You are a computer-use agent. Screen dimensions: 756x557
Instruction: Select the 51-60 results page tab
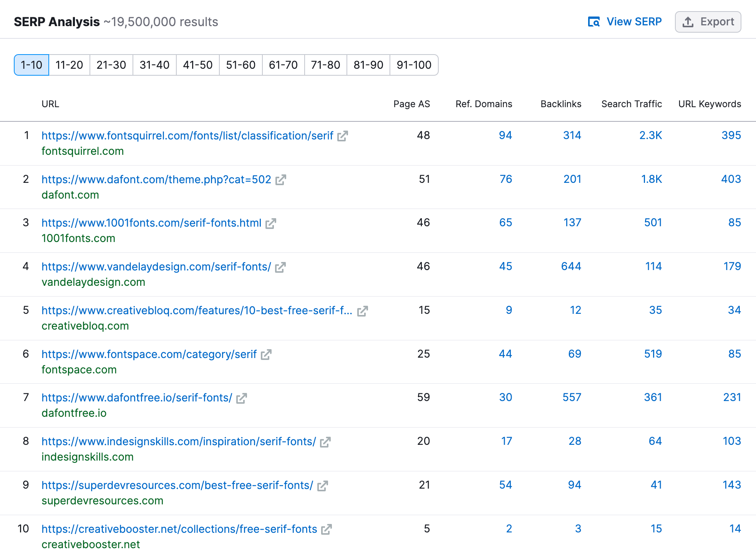pyautogui.click(x=240, y=65)
